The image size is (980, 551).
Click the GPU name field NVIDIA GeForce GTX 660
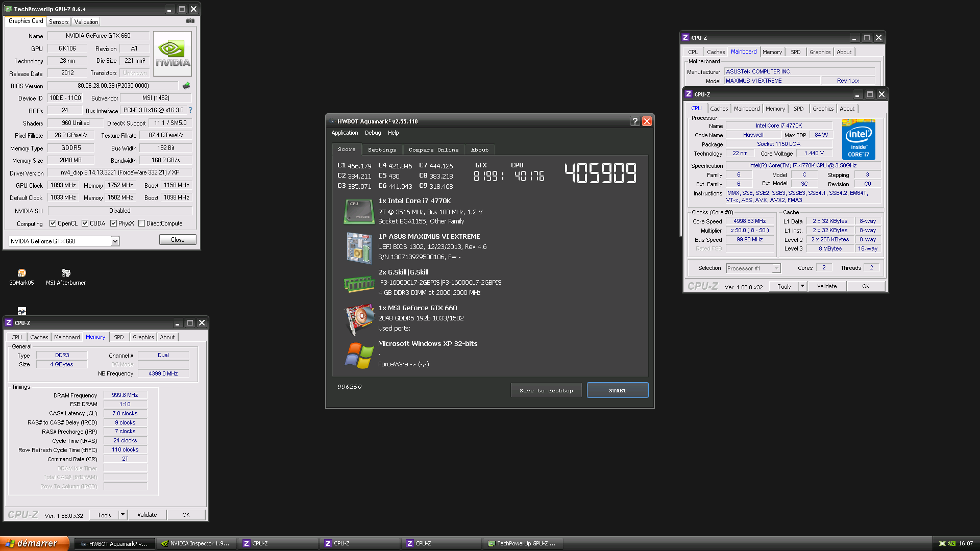pyautogui.click(x=98, y=36)
